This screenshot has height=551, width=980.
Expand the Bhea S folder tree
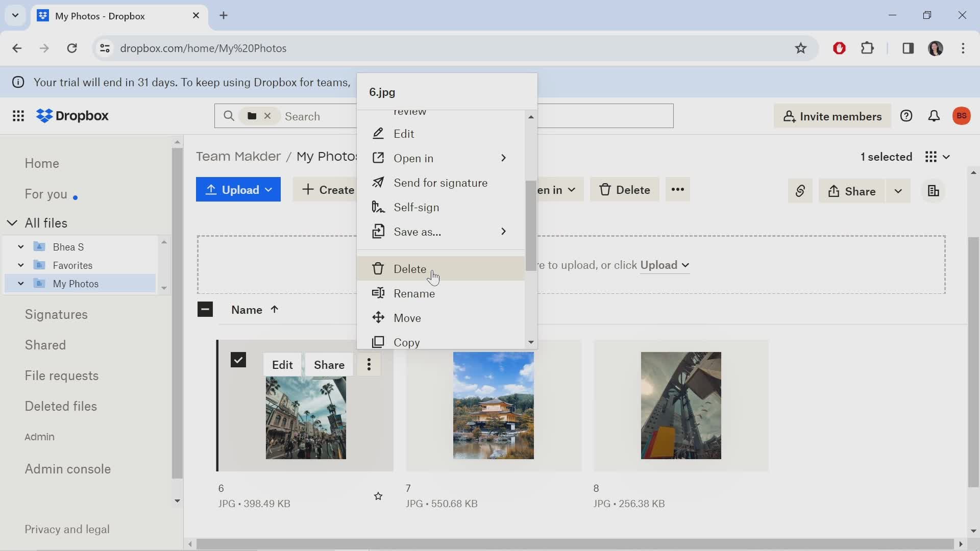21,247
